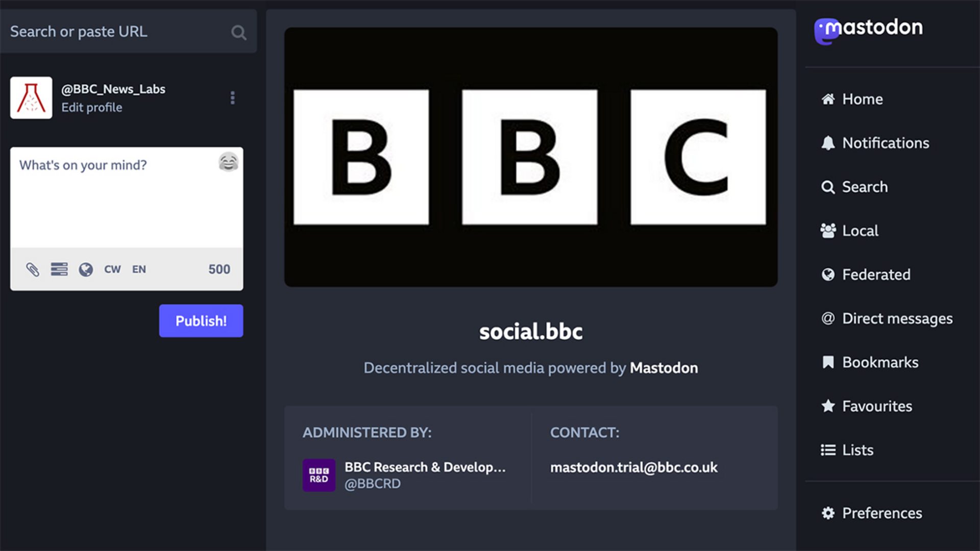
Task: Publish the post
Action: (201, 320)
